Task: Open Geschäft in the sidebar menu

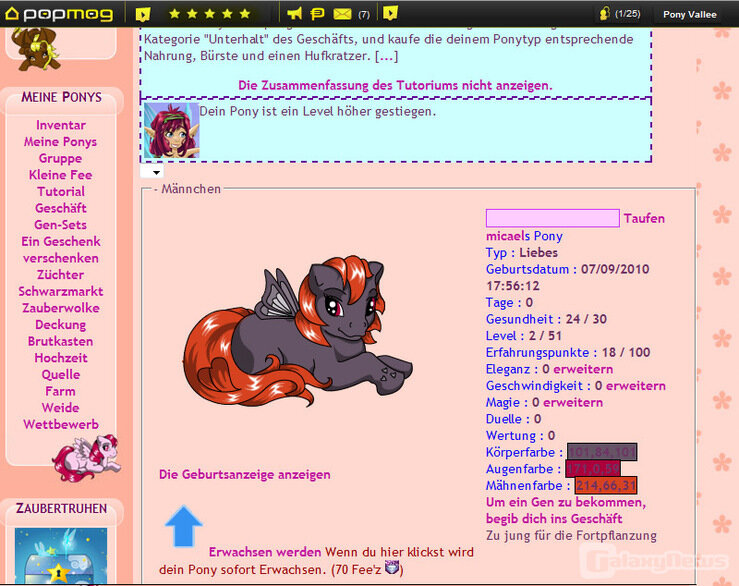Action: (x=61, y=208)
